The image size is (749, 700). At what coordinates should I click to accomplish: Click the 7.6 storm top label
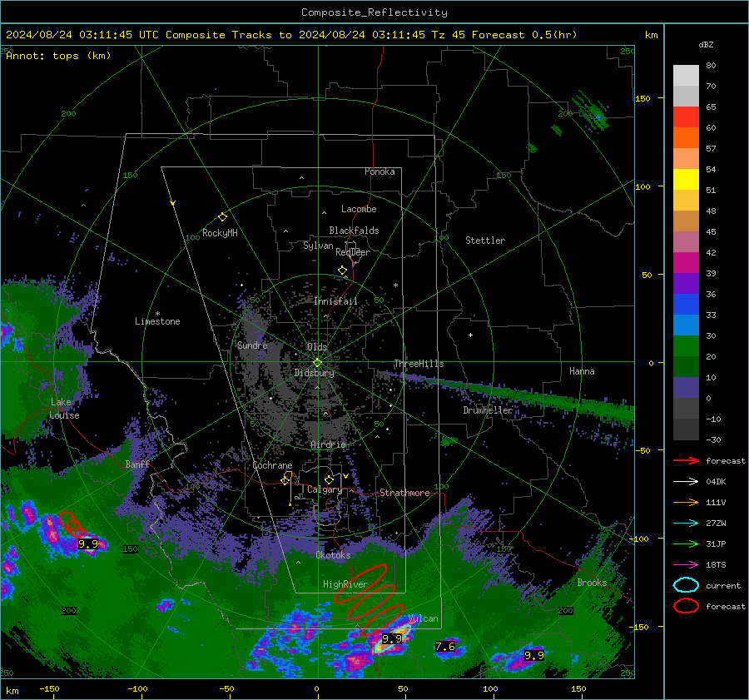coord(445,647)
